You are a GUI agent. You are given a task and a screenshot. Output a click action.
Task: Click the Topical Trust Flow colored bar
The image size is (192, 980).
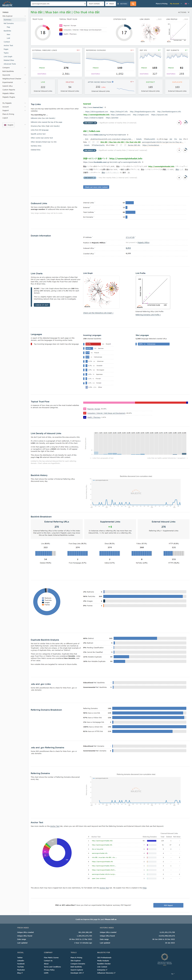click(x=136, y=403)
